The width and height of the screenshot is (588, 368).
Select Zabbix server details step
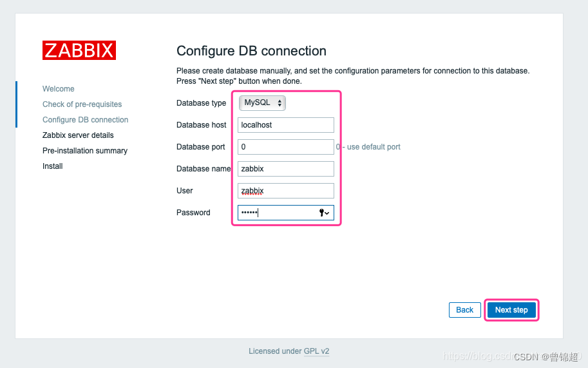coord(78,135)
